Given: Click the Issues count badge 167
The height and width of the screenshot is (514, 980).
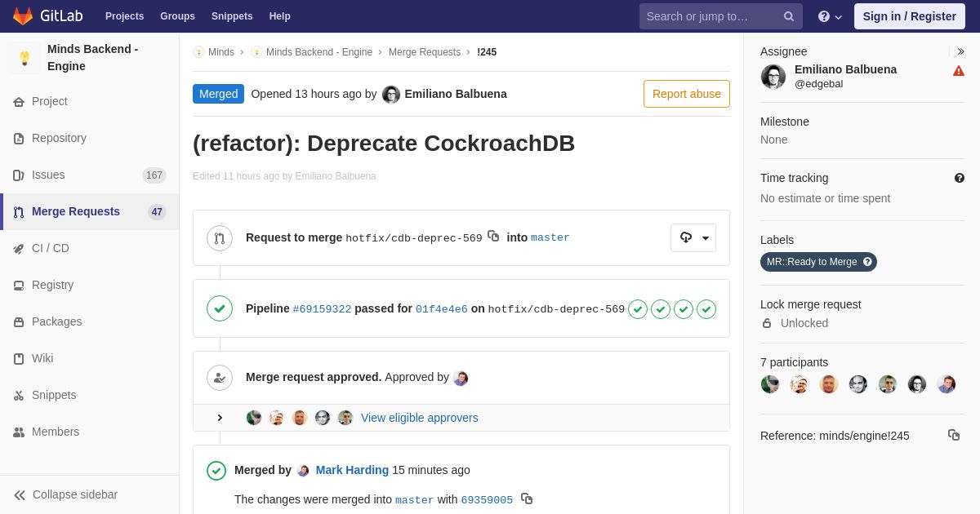Looking at the screenshot, I should (154, 175).
